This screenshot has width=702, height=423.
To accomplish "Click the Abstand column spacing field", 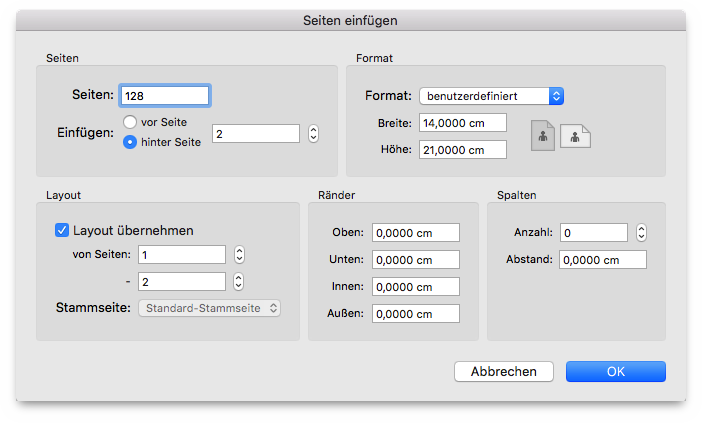I will click(603, 260).
